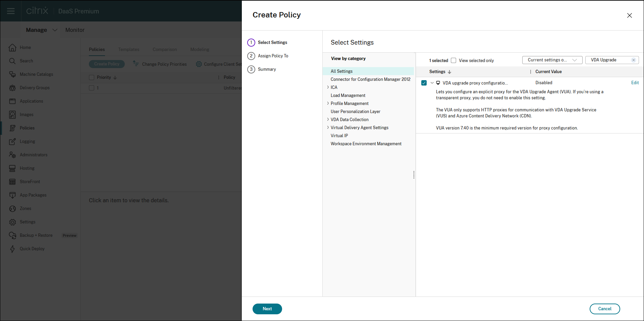
Task: Click the Current Value column header
Action: coord(548,72)
